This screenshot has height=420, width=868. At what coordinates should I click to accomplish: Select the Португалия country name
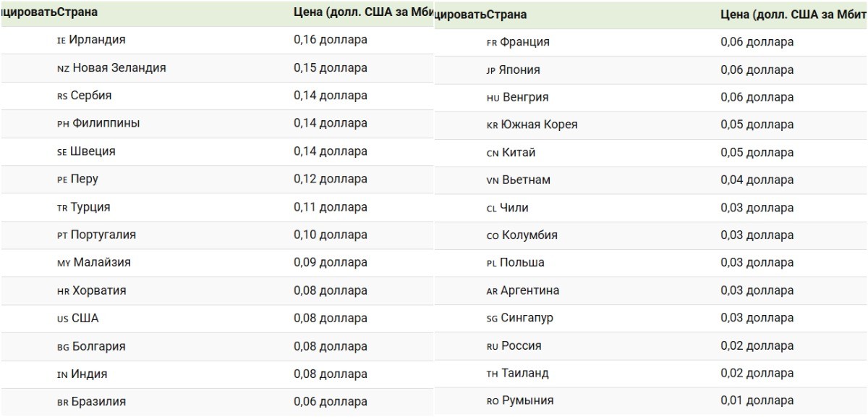pyautogui.click(x=103, y=235)
